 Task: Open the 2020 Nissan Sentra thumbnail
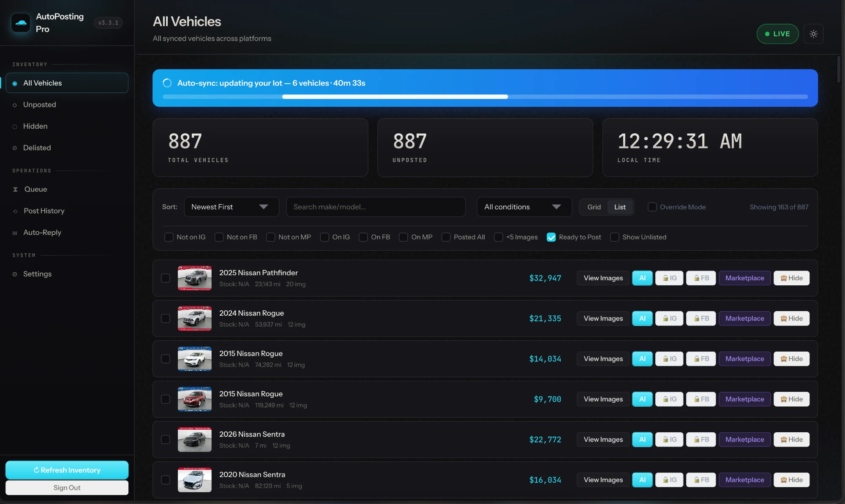194,480
